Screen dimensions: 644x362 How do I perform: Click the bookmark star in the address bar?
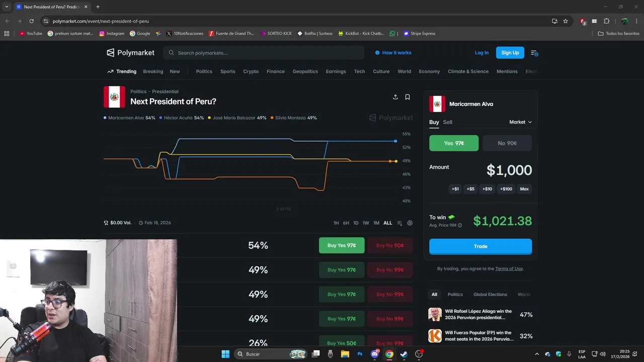[566, 21]
